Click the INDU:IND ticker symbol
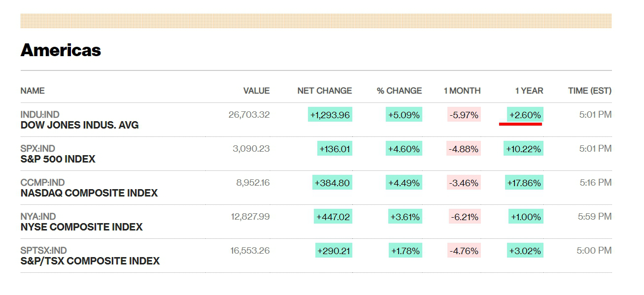Screen dimensions: 644x295 coord(40,115)
